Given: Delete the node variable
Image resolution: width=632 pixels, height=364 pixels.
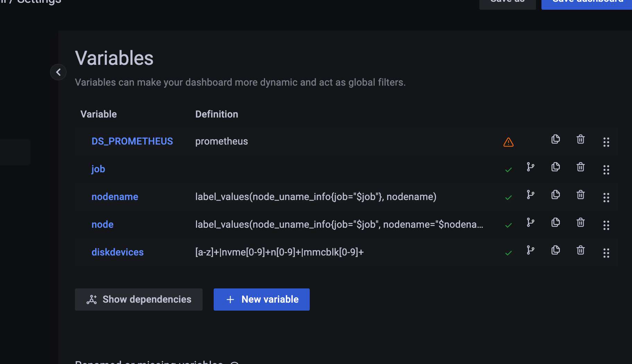Looking at the screenshot, I should pos(580,223).
